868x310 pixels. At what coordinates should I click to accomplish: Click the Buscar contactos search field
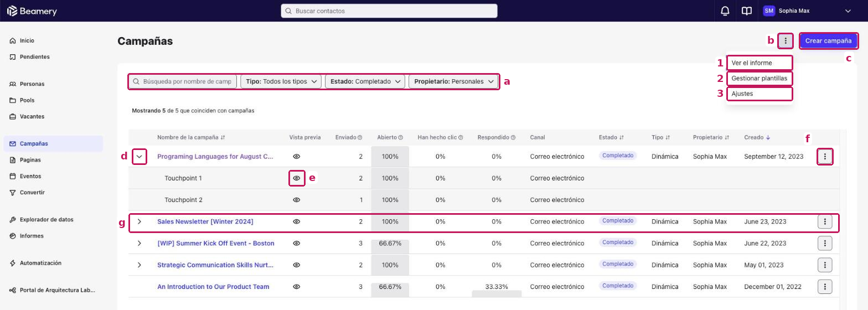coord(389,11)
